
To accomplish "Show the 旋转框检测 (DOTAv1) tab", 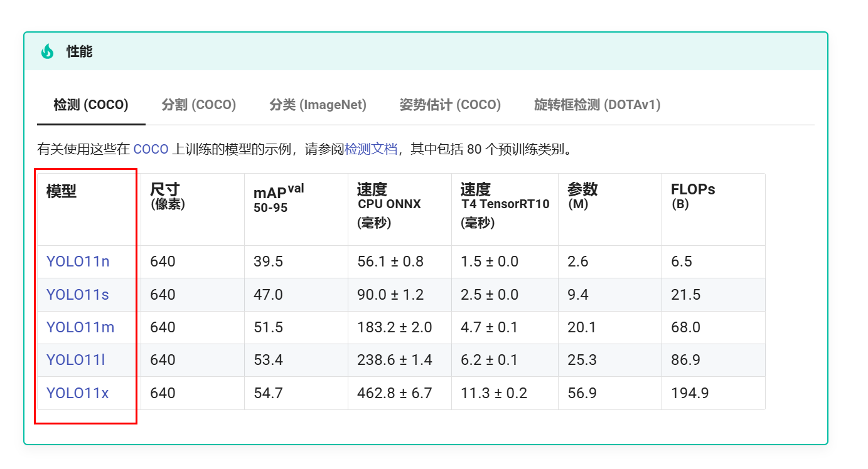I will pos(597,105).
